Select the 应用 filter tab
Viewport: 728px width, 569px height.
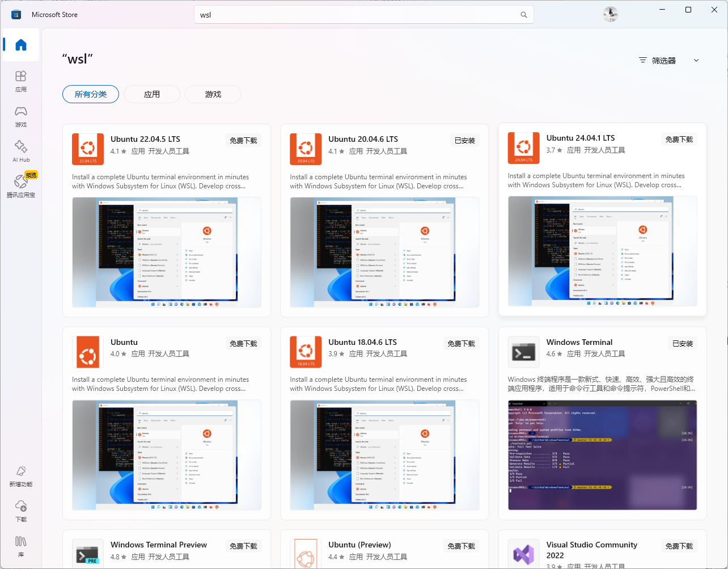(152, 94)
